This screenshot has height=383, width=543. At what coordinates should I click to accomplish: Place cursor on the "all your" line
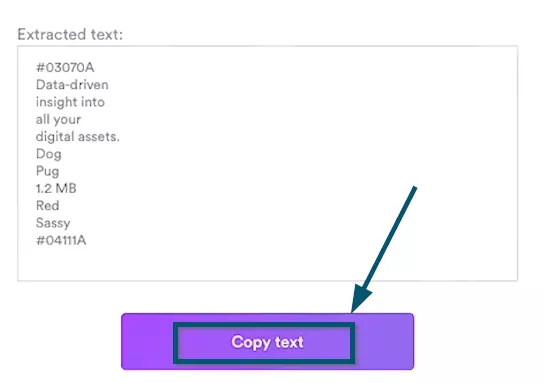pyautogui.click(x=58, y=120)
